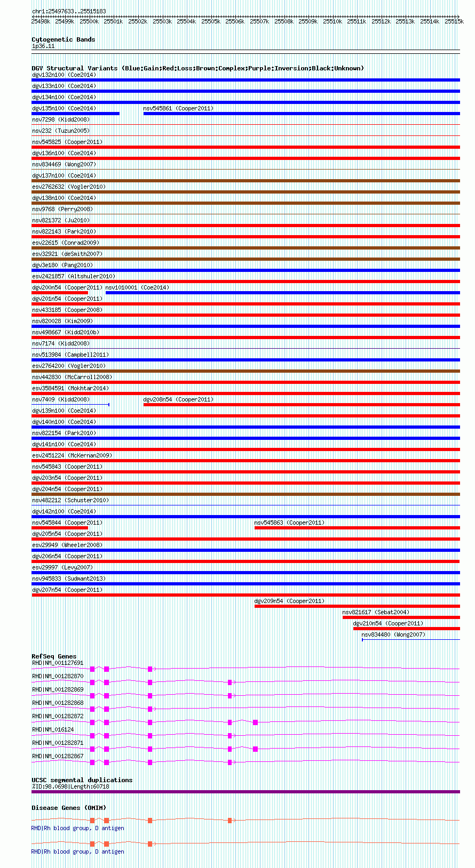Click the 25500k ruler position label
Image resolution: width=475 pixels, height=868 pixels.
[89, 21]
